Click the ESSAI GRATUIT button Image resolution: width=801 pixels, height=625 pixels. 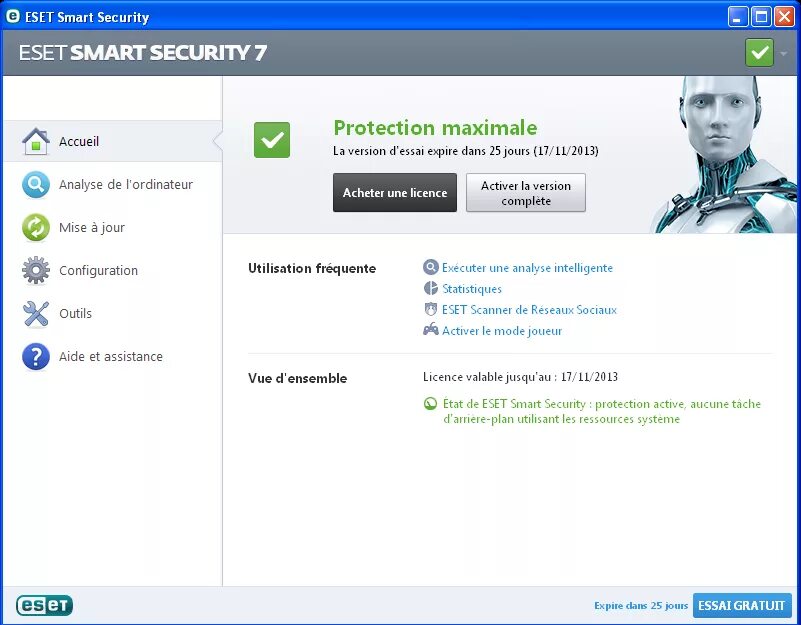pos(741,606)
